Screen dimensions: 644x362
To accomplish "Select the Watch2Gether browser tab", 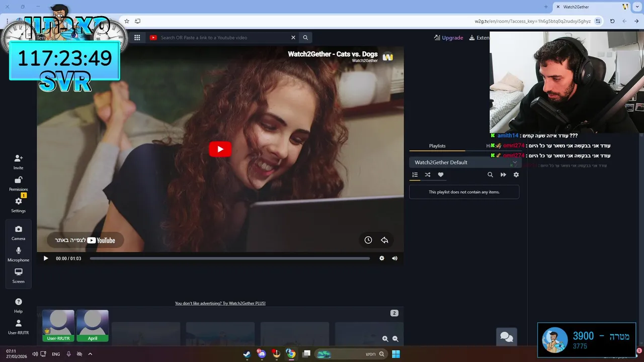I will (x=591, y=7).
